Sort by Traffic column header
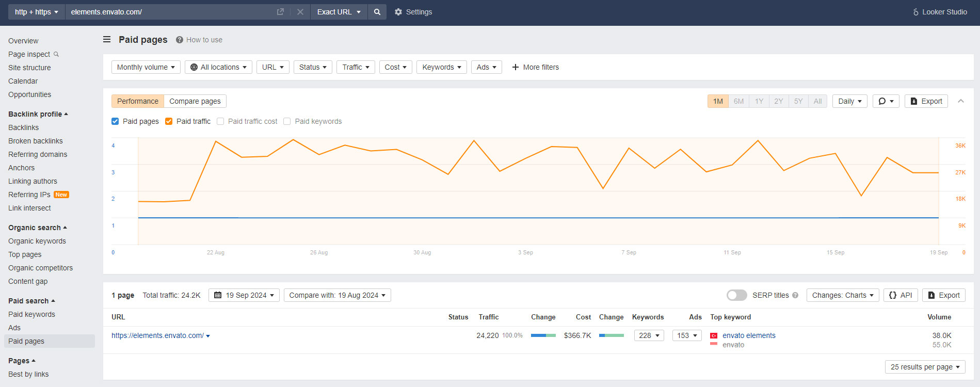 pos(488,317)
